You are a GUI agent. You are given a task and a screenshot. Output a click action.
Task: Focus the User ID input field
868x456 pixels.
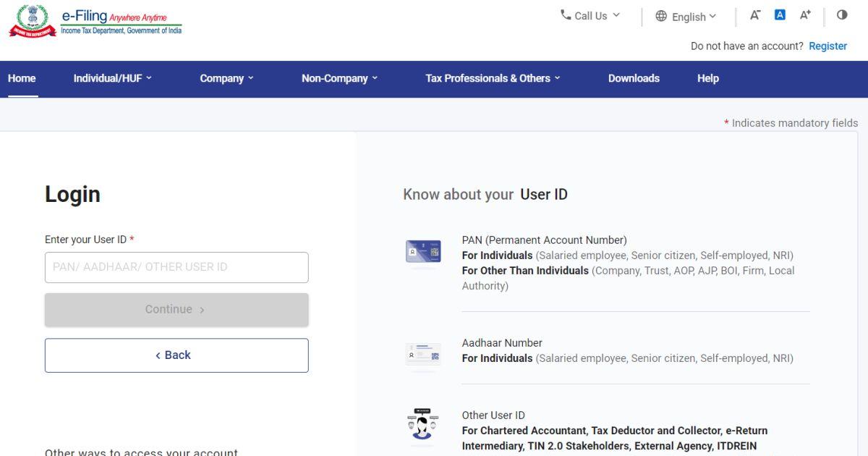176,267
